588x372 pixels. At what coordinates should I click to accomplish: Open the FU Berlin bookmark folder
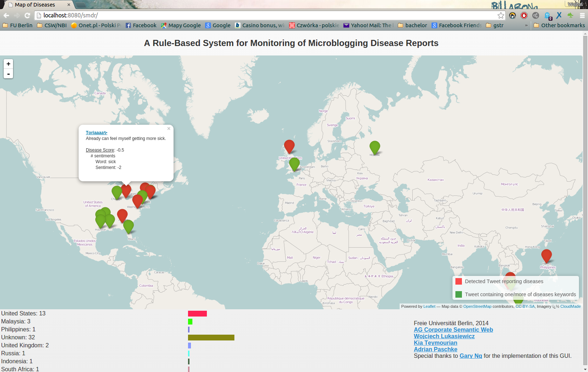(17, 25)
